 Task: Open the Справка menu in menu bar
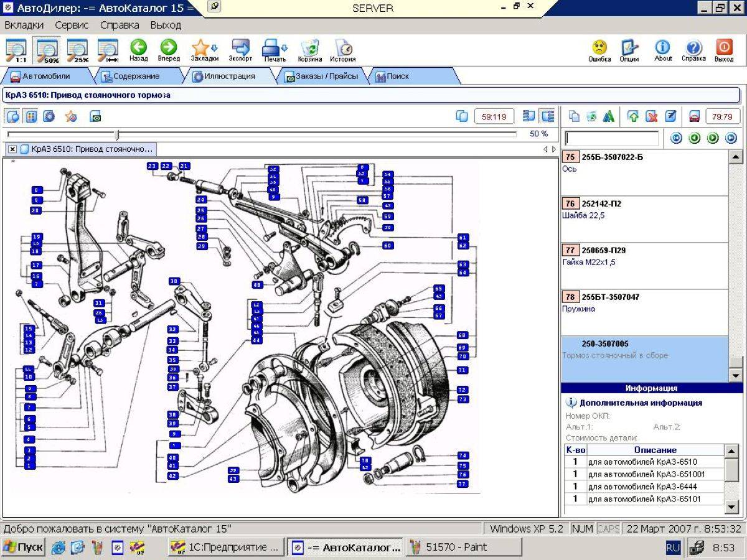pos(120,26)
